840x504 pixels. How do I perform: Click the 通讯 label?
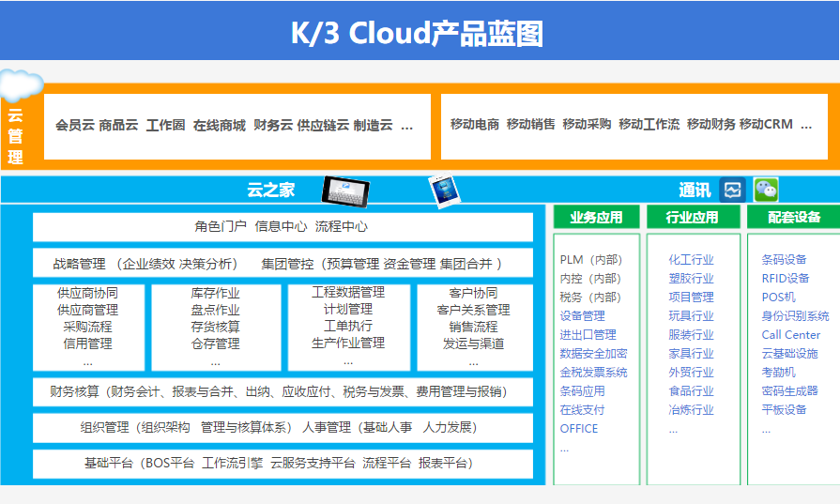[695, 191]
